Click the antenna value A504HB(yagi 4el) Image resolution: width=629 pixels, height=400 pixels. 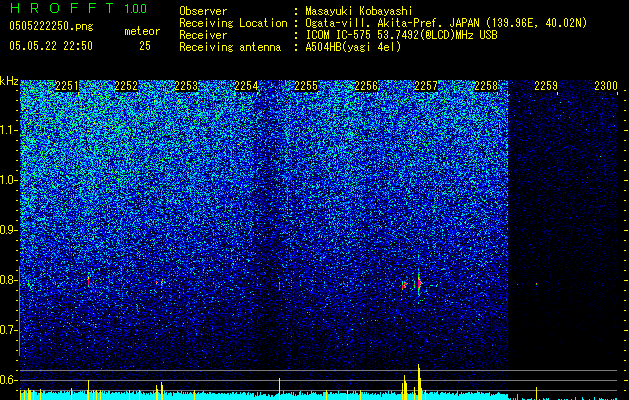pyautogui.click(x=353, y=47)
